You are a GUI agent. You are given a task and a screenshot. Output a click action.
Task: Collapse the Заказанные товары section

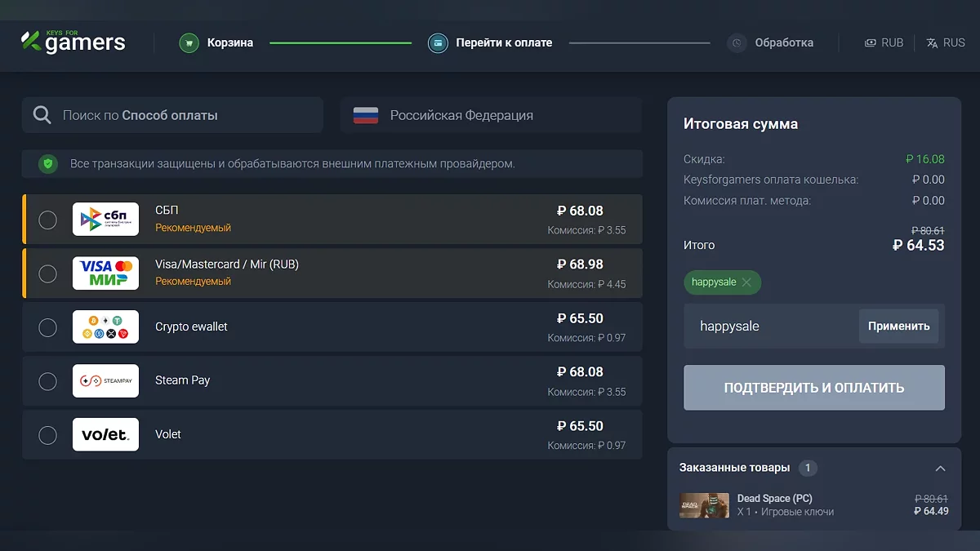tap(940, 469)
